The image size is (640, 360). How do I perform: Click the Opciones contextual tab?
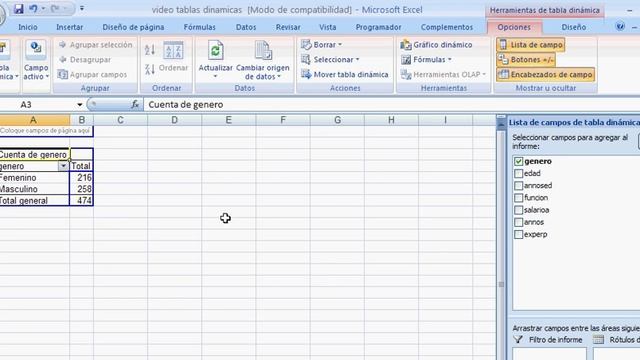coord(514,27)
